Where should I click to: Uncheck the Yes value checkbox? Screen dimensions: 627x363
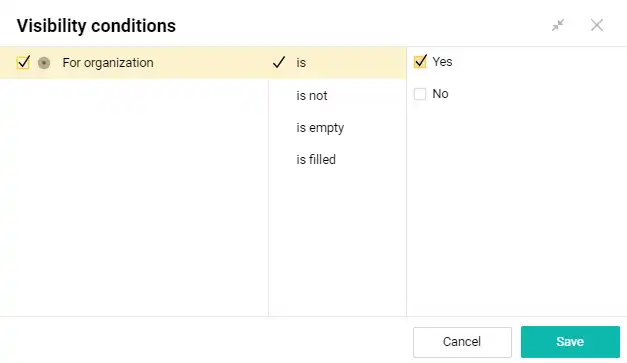click(x=420, y=62)
